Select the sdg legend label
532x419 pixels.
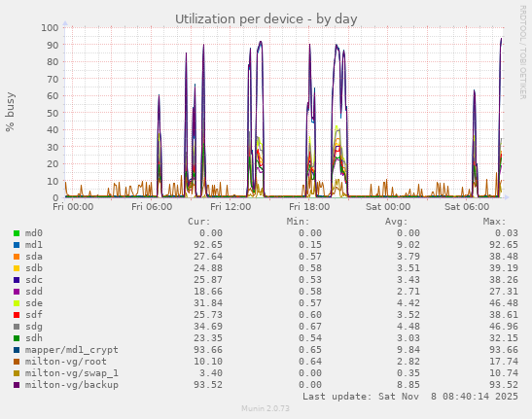click(x=34, y=327)
